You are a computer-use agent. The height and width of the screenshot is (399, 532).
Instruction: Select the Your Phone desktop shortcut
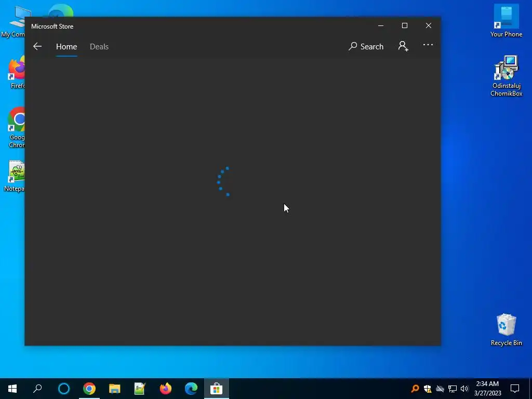pyautogui.click(x=506, y=20)
